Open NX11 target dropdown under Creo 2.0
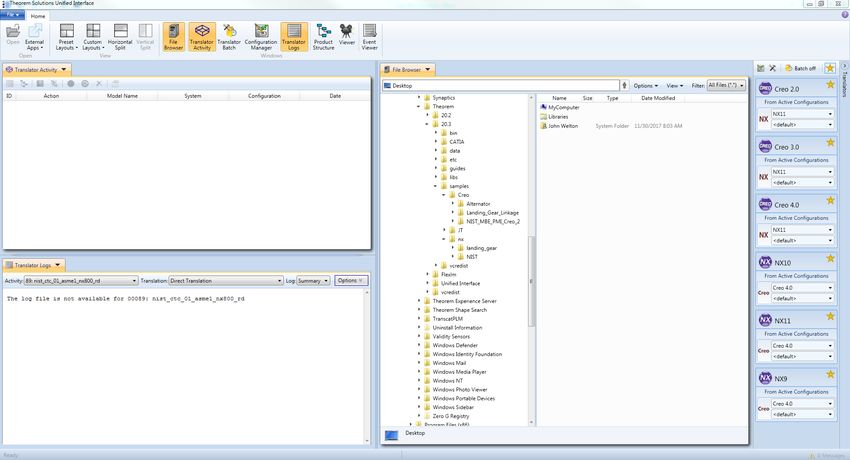This screenshot has width=850, height=460. pos(802,114)
